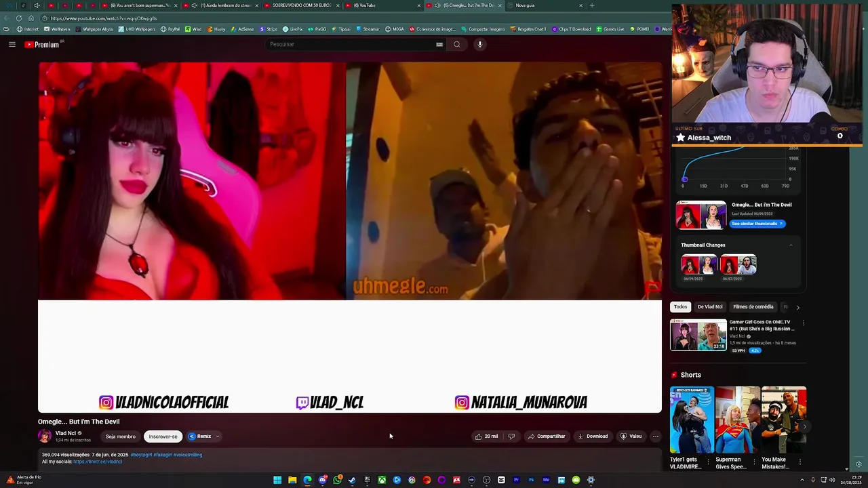868x488 pixels.
Task: Open the Stripe bookmark
Action: 269,29
